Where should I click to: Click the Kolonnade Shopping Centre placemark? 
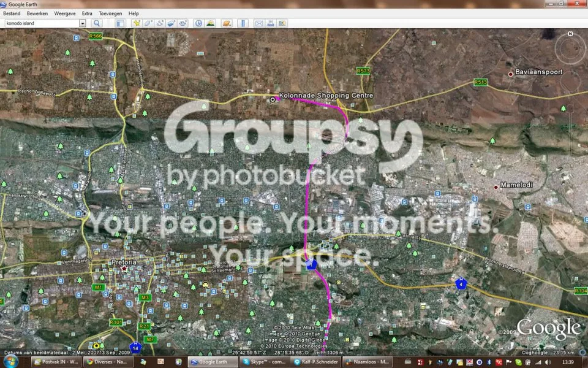[x=273, y=100]
